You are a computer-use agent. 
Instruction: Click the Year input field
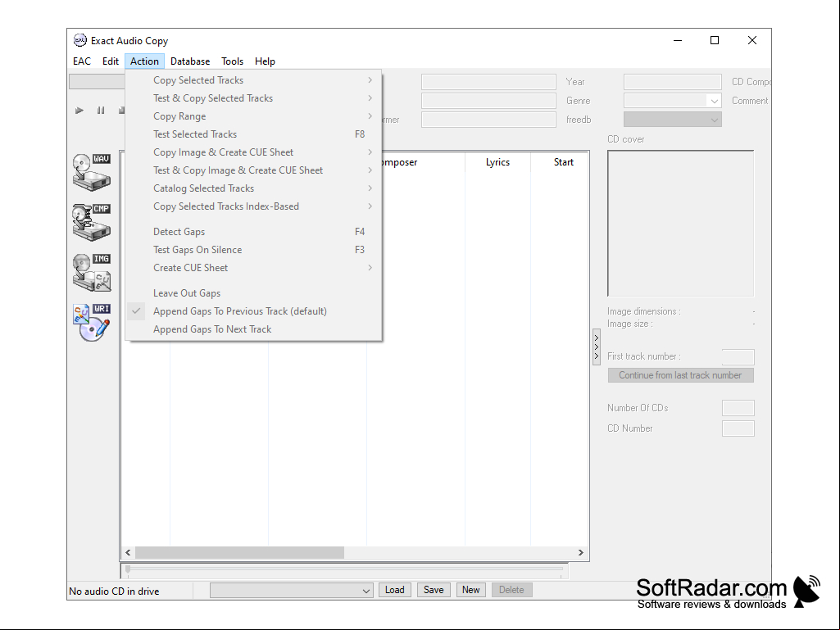[x=672, y=82]
